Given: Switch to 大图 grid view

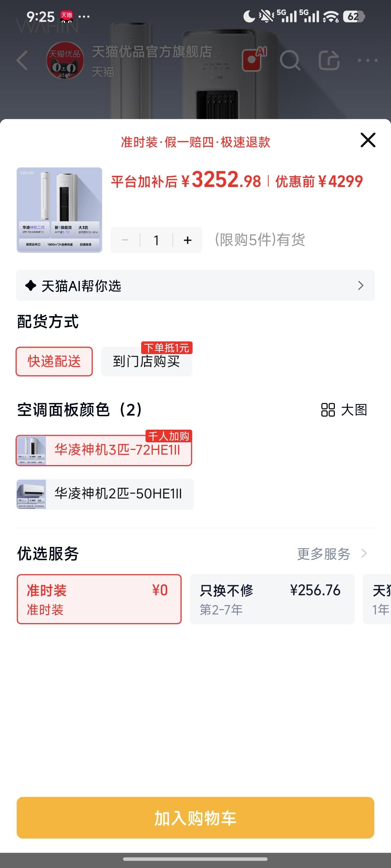Looking at the screenshot, I should tap(344, 410).
